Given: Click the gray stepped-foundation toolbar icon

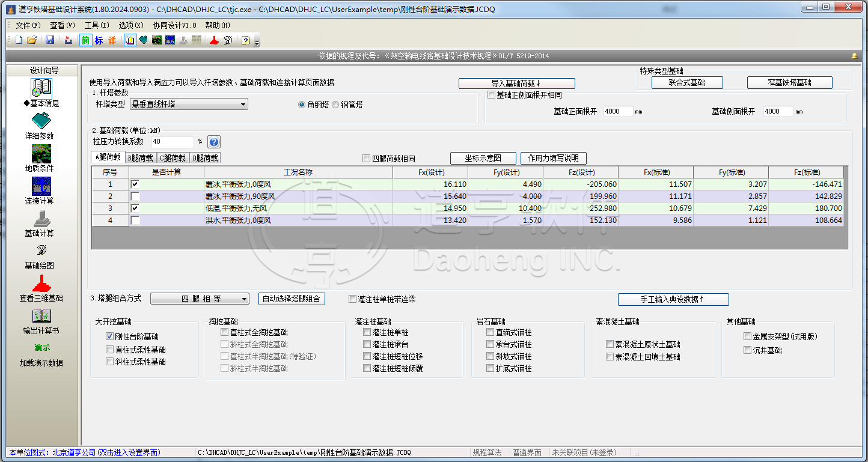Looking at the screenshot, I should pos(183,40).
